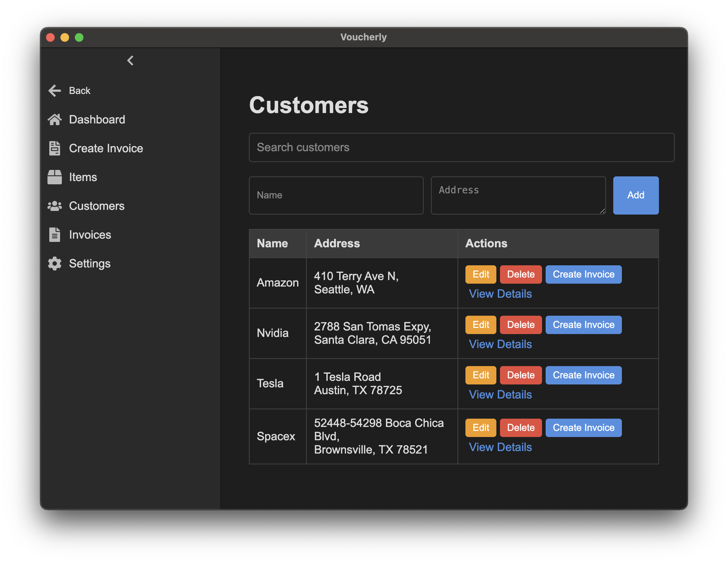Click the Customers page heading
Screen dimensions: 728x563
click(x=309, y=105)
